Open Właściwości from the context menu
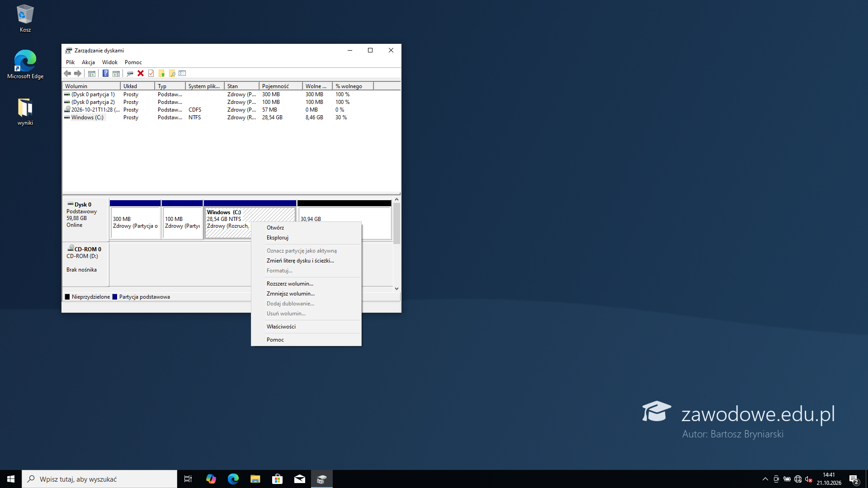868x488 pixels. pyautogui.click(x=306, y=327)
